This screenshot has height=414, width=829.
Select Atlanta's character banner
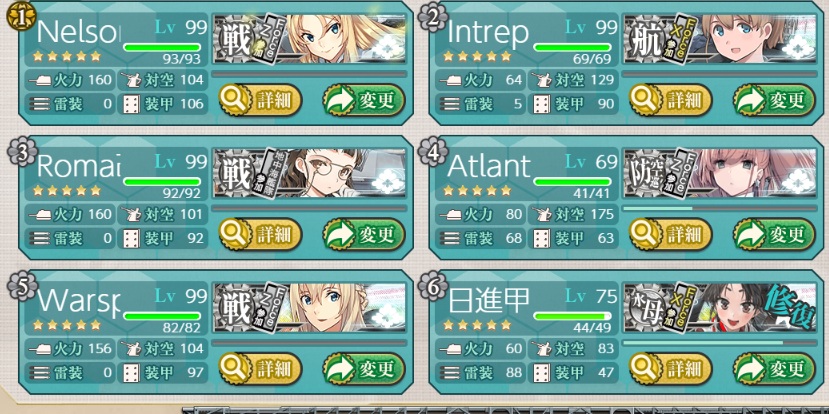click(720, 173)
